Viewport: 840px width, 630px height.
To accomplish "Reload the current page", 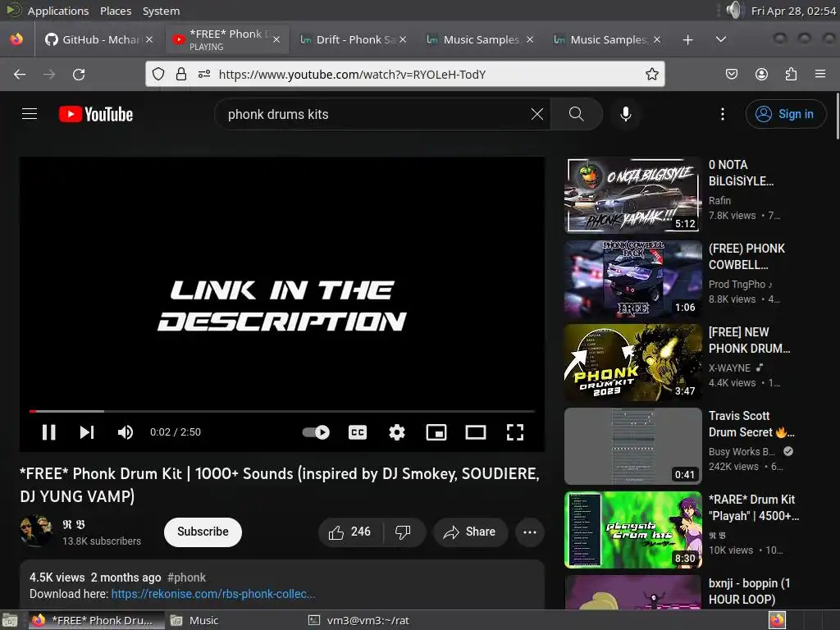I will (x=79, y=75).
